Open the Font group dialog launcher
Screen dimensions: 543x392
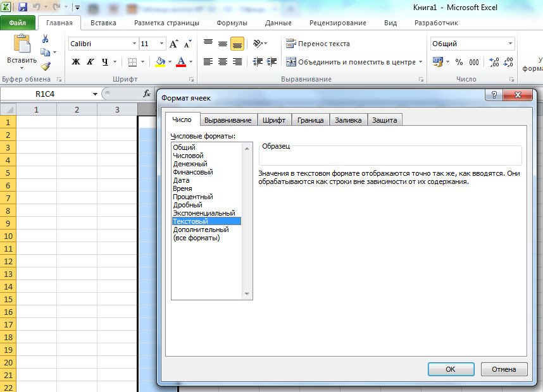[191, 80]
